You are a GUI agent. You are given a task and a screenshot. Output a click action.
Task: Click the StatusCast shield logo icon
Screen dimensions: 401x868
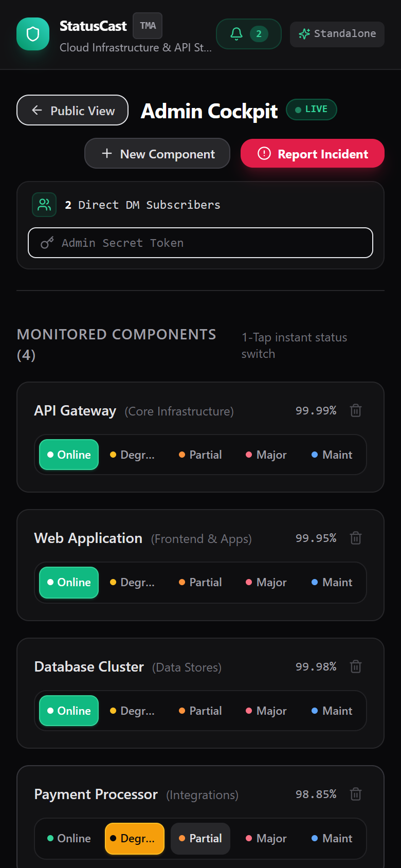pyautogui.click(x=33, y=34)
